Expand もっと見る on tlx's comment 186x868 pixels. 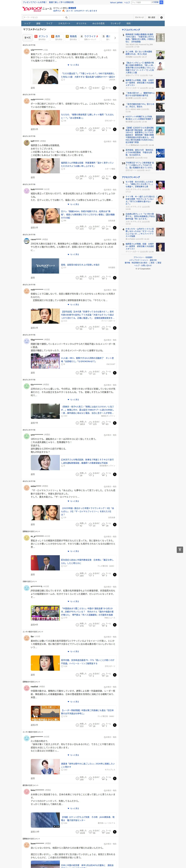[x=73, y=400]
